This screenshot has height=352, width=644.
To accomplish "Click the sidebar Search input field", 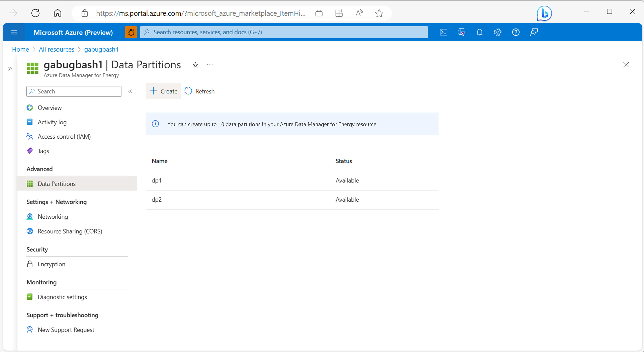I will 74,91.
